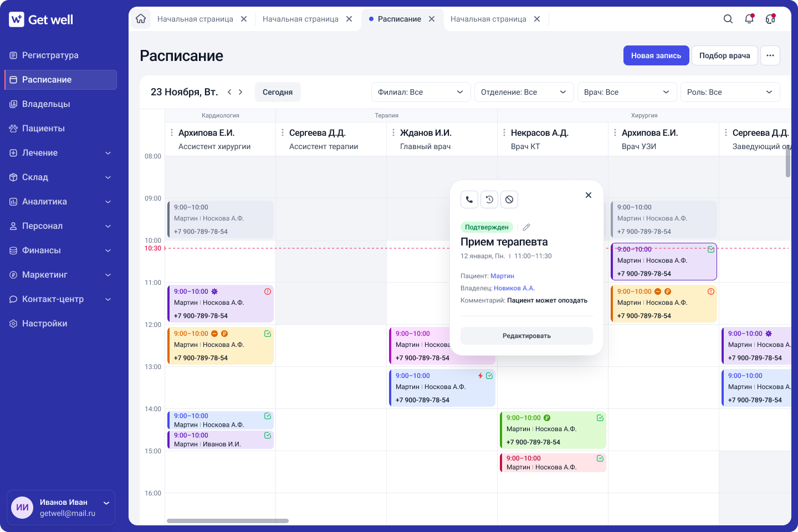Open column menu for Архипова Е.И. Ассистент хирургии
Screen dimensions: 798x532
tap(172, 133)
